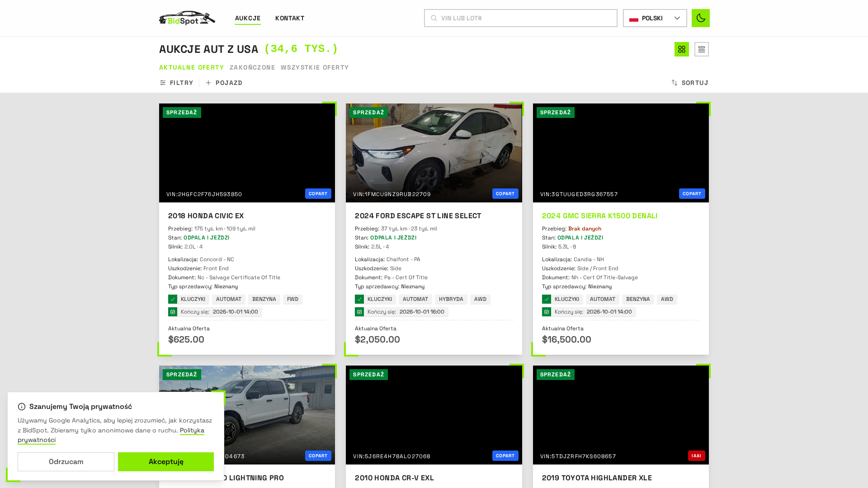Screen dimensions: 868x488
Task: Click the keys checkmark icon on GMC Sierra card
Action: 547,299
